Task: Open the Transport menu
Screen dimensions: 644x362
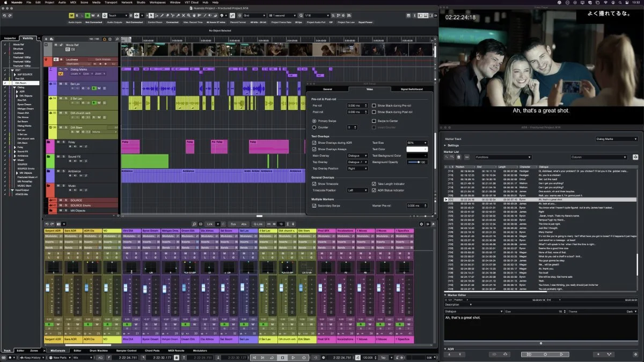Action: (x=111, y=3)
